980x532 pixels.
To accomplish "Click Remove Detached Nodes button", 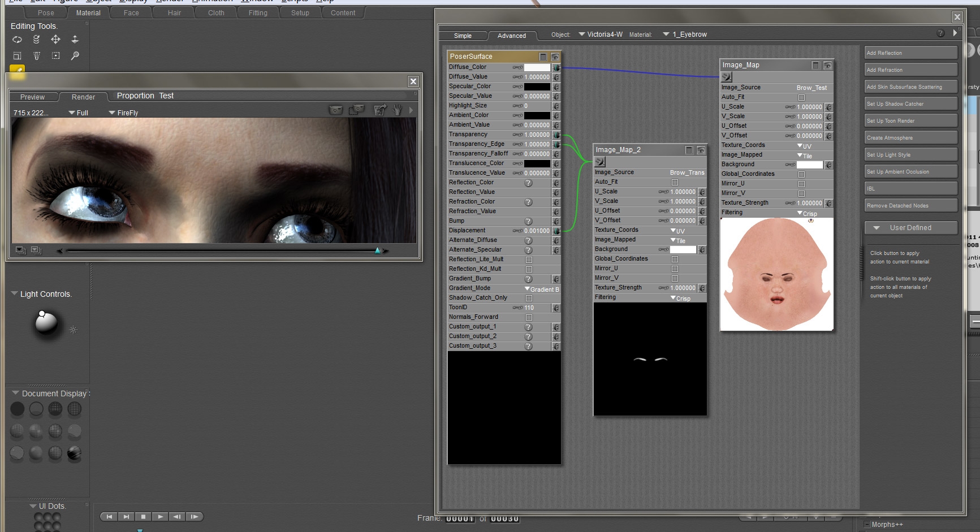I will click(910, 206).
